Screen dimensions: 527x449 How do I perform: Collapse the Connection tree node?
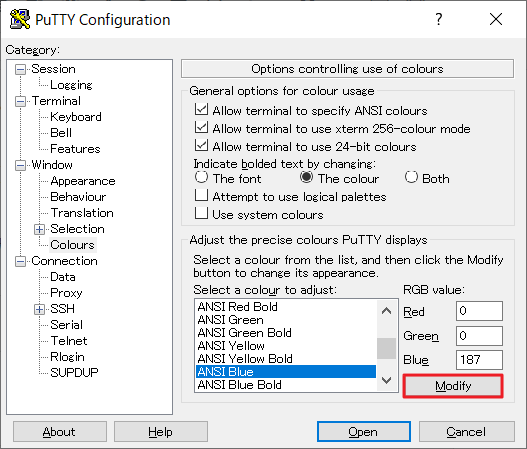(x=21, y=261)
